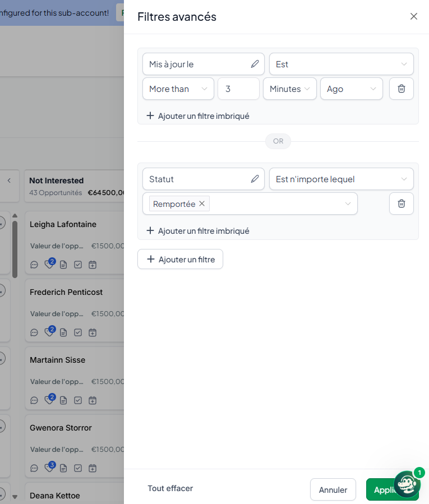Open tags icon on Frederich Penticost card

(49, 332)
